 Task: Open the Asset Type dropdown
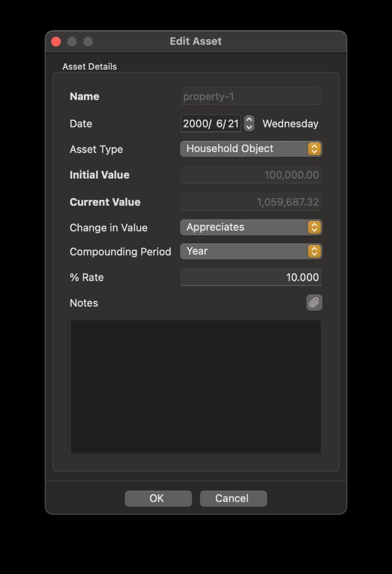pos(251,149)
